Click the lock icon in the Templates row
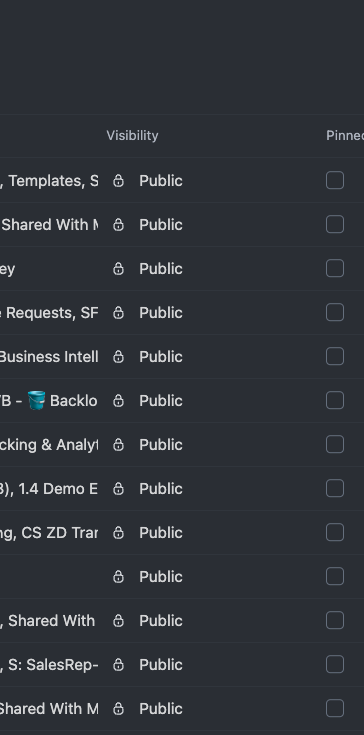This screenshot has width=364, height=735. [119, 180]
